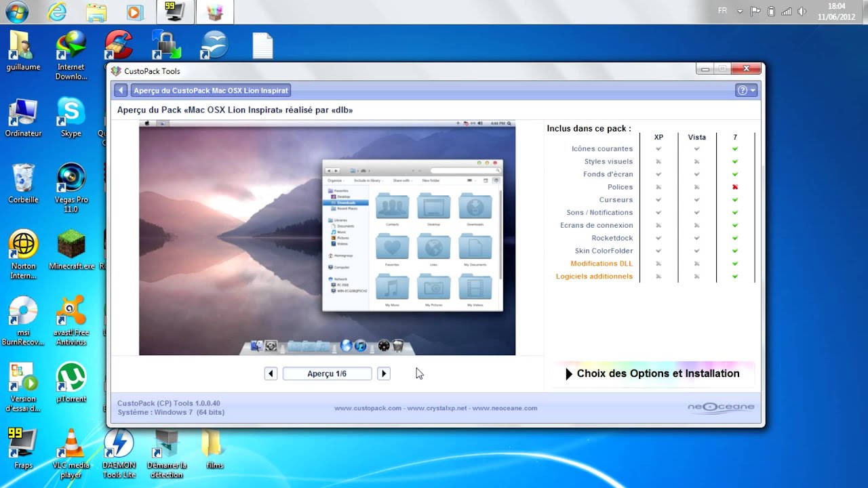Open Internet Download Manager shortcut
The width and height of the screenshot is (868, 488).
tap(71, 56)
